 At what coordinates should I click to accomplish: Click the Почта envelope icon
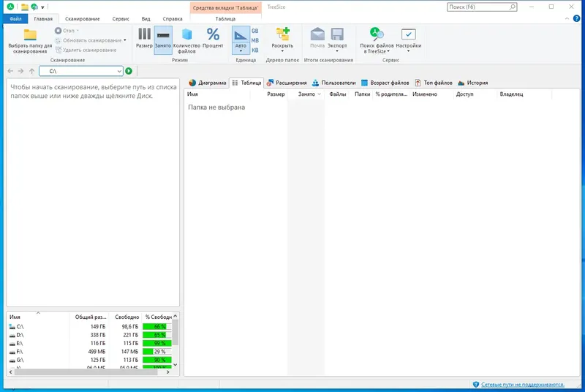point(317,34)
